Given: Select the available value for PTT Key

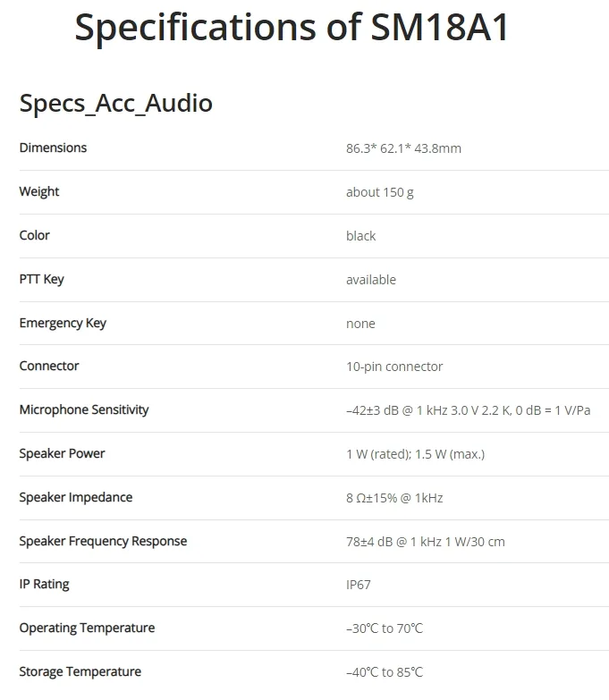Looking at the screenshot, I should pyautogui.click(x=371, y=280).
